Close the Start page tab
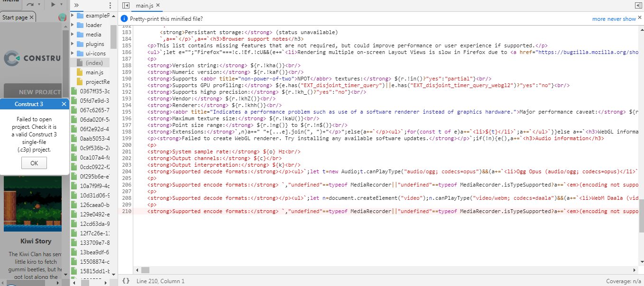This screenshot has height=286, width=644. pos(31,18)
